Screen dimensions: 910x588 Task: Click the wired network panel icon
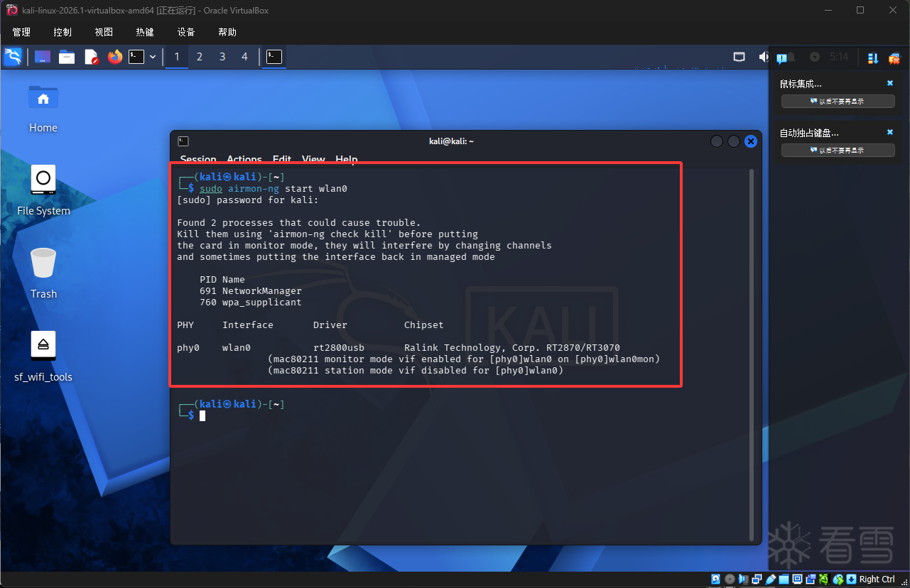tap(740, 57)
